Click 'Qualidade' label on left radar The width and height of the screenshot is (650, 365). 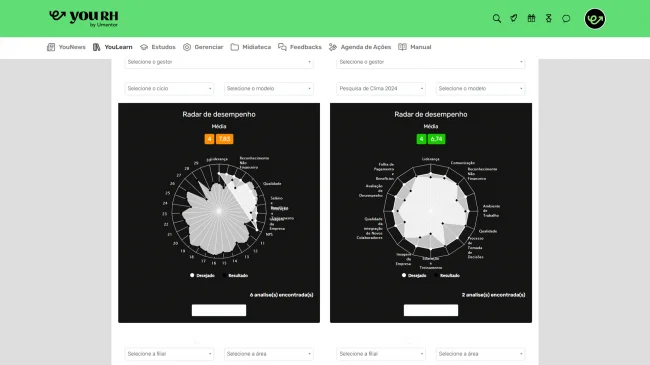point(272,183)
